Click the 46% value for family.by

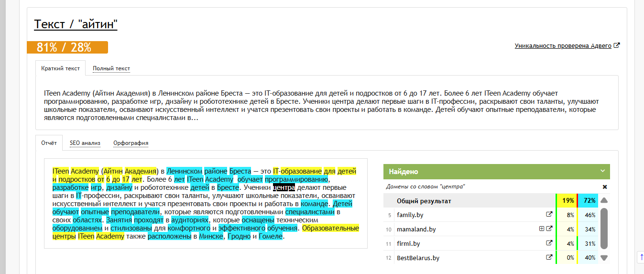(x=589, y=215)
